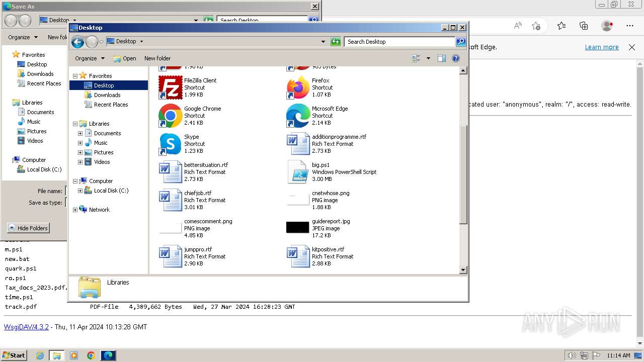Select Music in Save As dialog sidebar
The width and height of the screenshot is (644, 362).
(x=34, y=122)
